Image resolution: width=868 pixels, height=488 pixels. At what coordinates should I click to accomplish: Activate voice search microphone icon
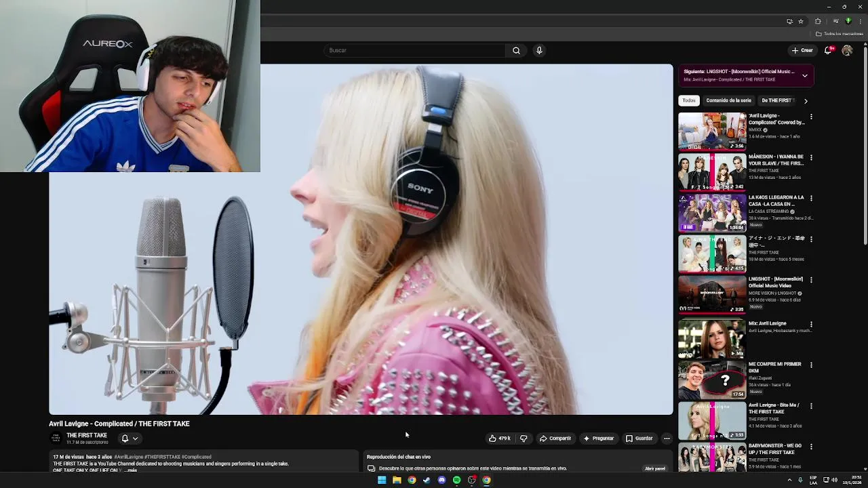(539, 50)
